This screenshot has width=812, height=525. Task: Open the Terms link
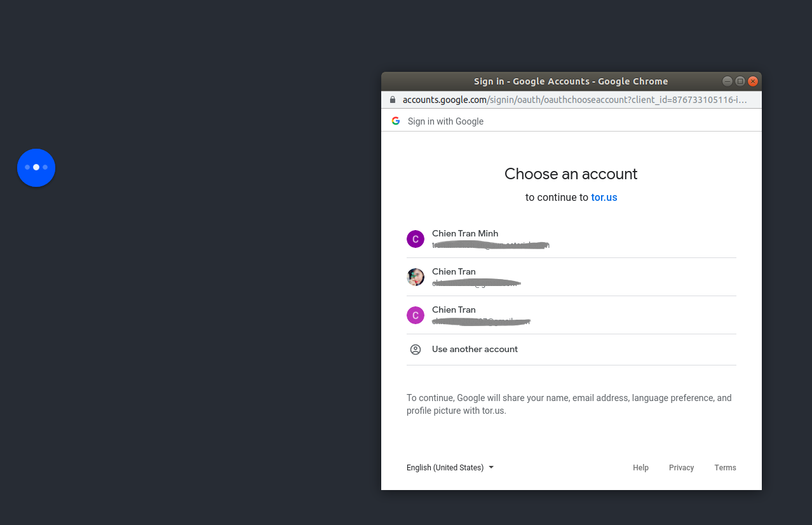point(725,468)
